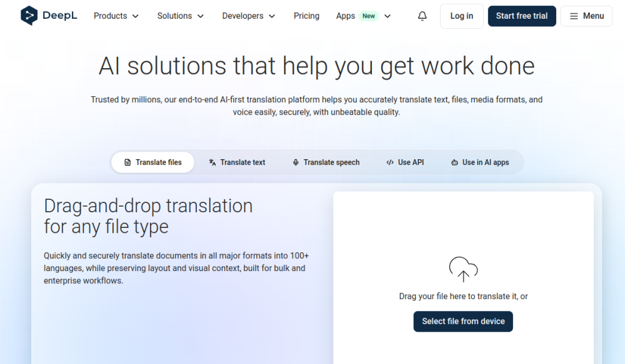Click the 'Quickly and securely translate documents' paragraph
The height and width of the screenshot is (364, 625).
(x=176, y=268)
